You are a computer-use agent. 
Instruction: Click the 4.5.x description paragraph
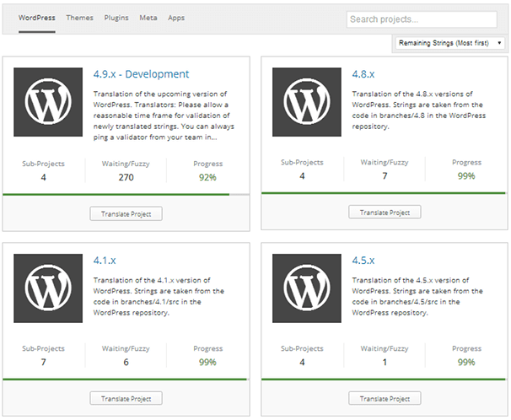tap(417, 297)
